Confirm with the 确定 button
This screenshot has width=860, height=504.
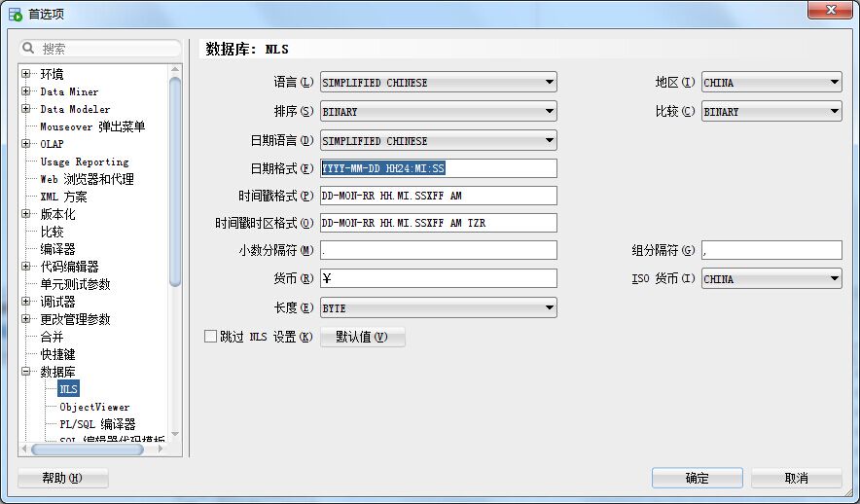point(698,478)
